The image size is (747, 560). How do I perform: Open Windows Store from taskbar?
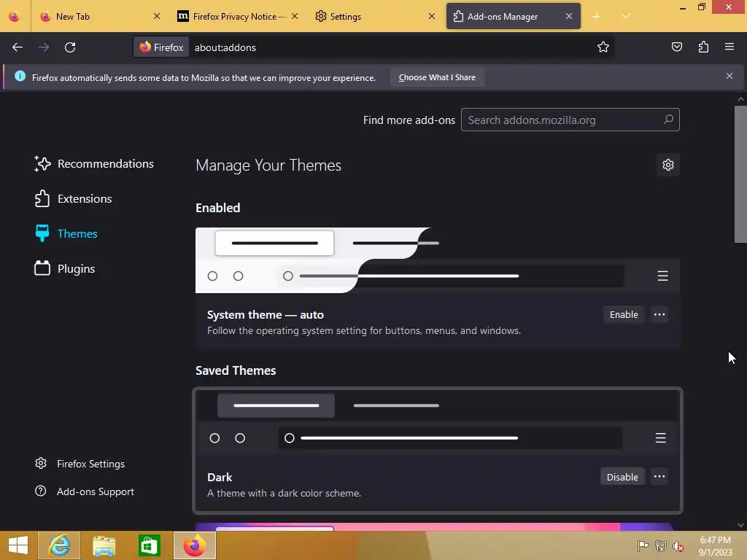click(149, 545)
